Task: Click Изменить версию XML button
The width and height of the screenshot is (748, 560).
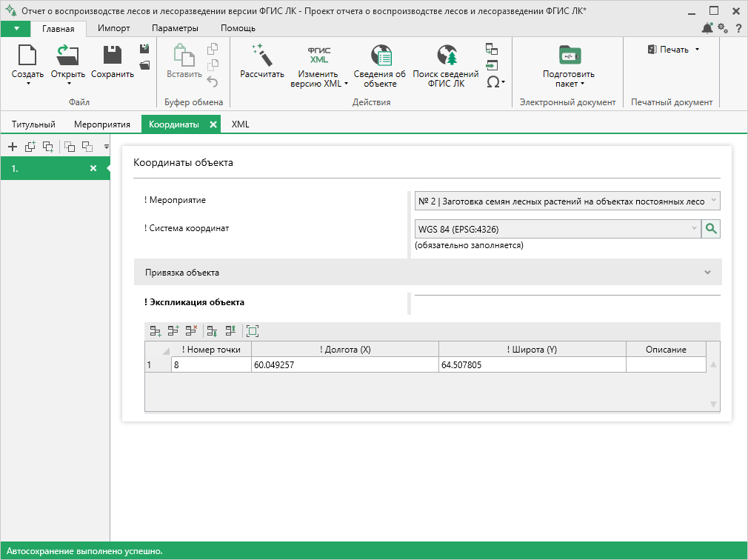Action: tap(318, 66)
